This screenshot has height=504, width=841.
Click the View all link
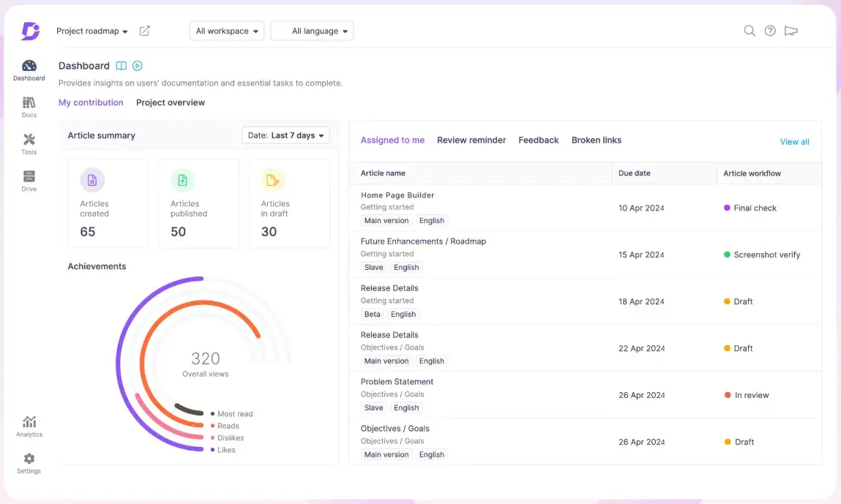coord(794,142)
